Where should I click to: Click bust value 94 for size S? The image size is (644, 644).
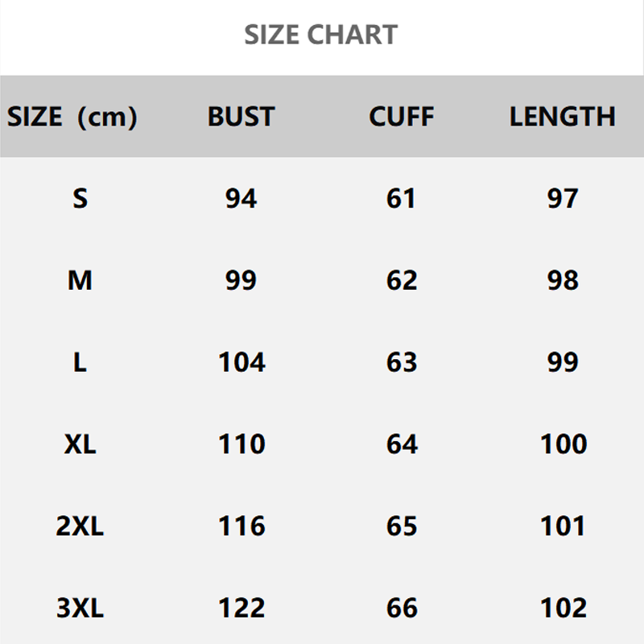click(x=241, y=198)
